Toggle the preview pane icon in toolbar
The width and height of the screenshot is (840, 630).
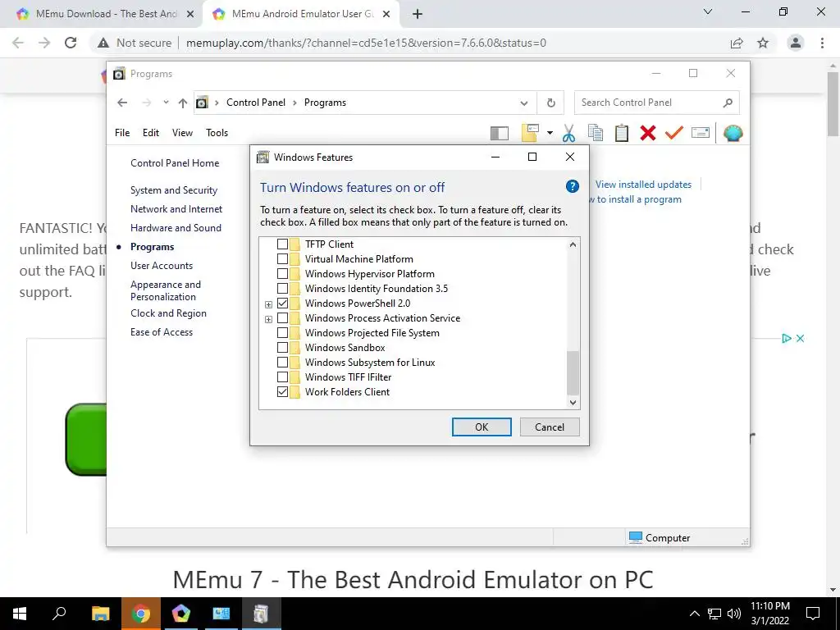click(x=500, y=133)
